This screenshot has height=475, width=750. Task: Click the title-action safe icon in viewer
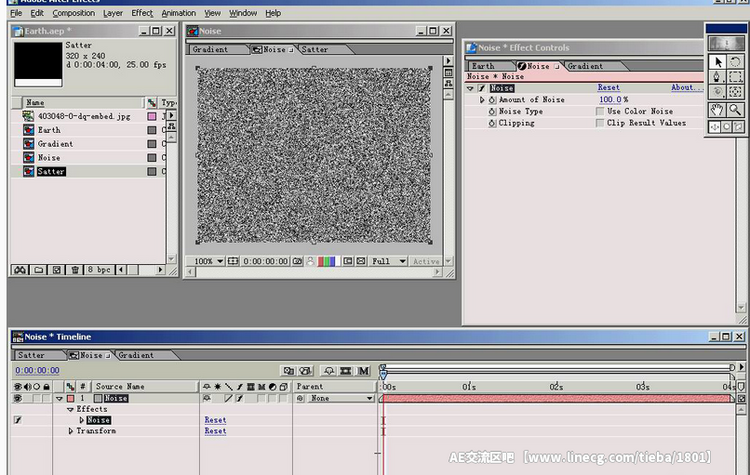tap(233, 261)
